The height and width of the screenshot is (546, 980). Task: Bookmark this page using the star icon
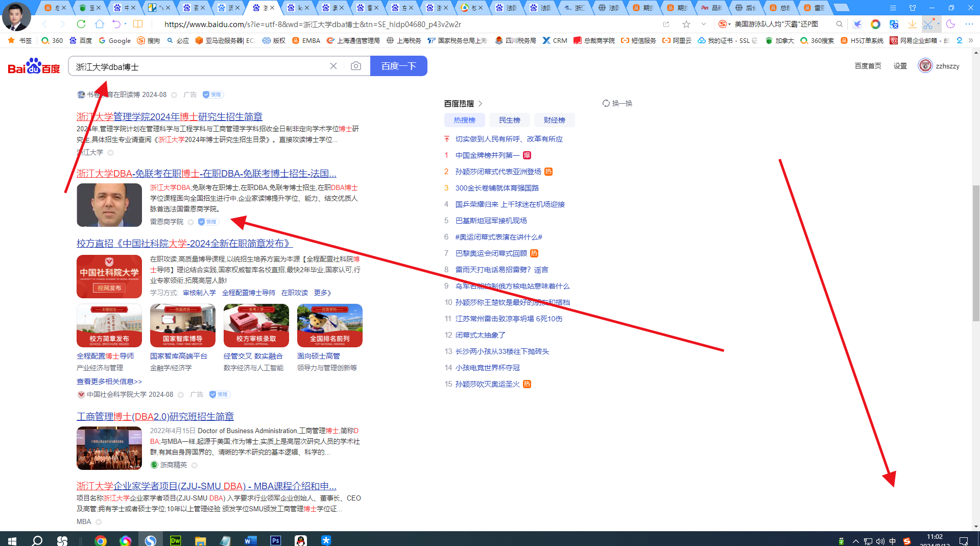(x=686, y=24)
